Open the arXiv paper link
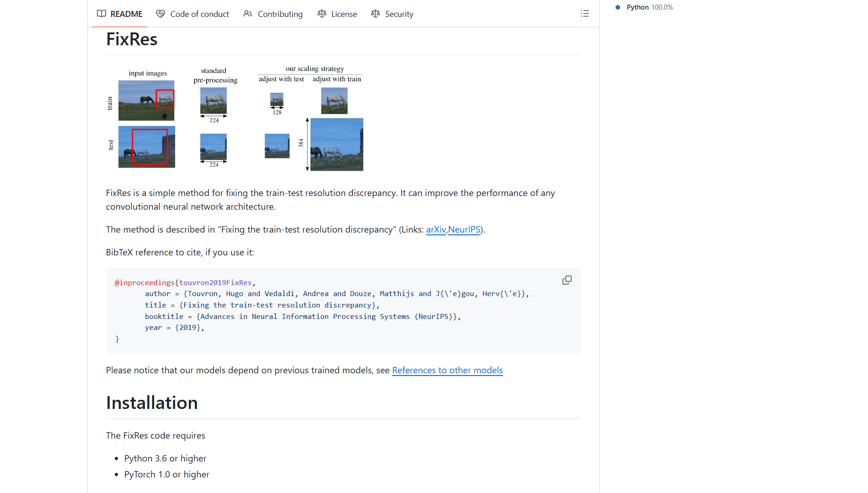This screenshot has width=868, height=493. click(x=435, y=229)
